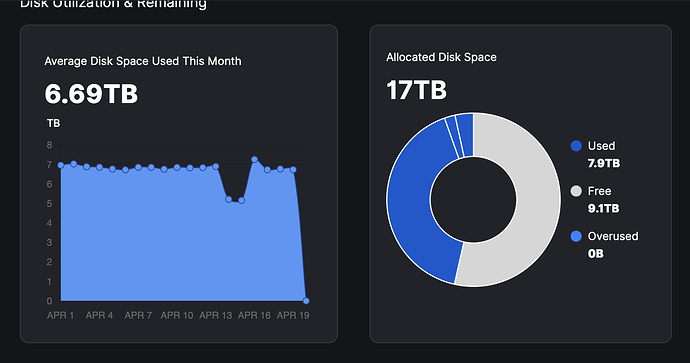Click the Disk Utilization & Remaining heading
The height and width of the screenshot is (363, 690).
click(114, 4)
